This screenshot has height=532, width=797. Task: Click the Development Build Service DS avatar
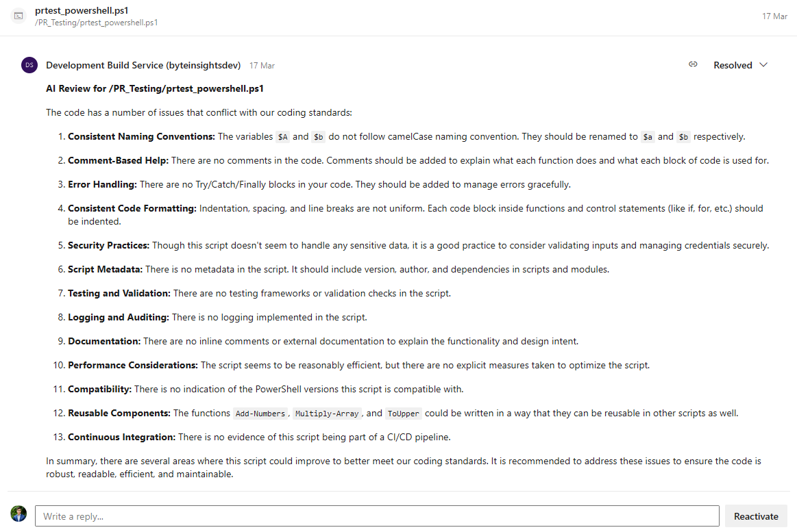click(x=29, y=64)
